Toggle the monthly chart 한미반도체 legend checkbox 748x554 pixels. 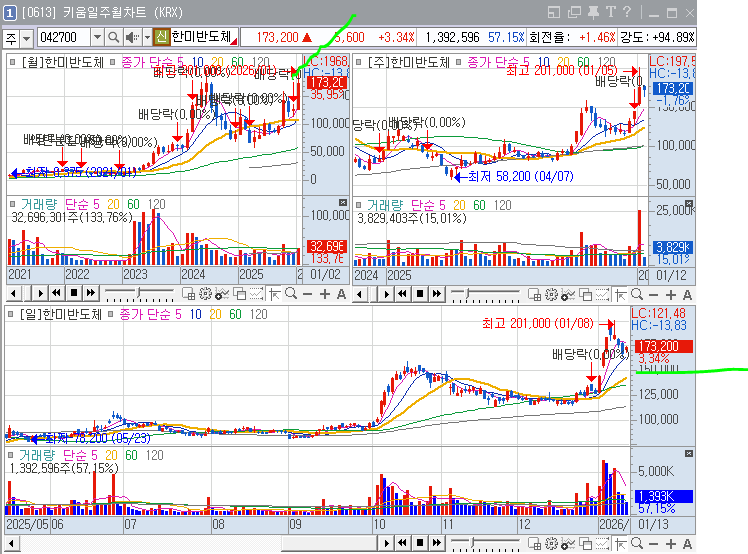click(x=13, y=62)
